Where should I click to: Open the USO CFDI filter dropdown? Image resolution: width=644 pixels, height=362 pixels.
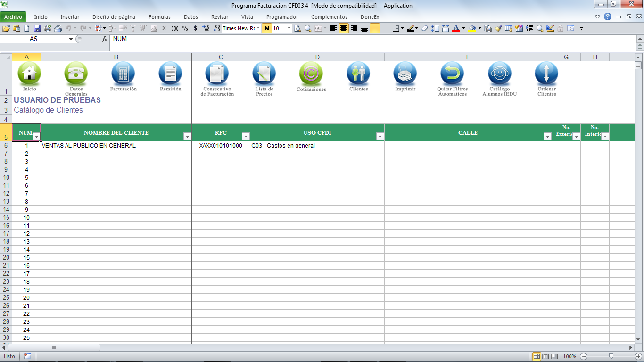pos(380,137)
